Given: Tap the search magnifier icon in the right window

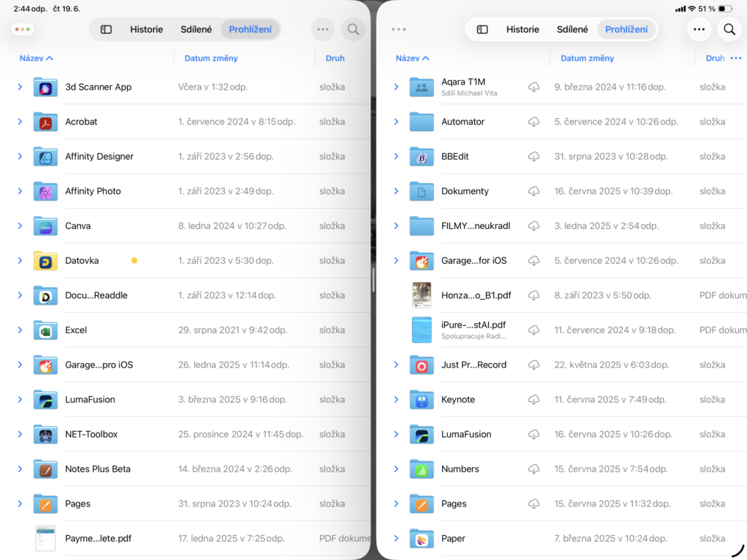Looking at the screenshot, I should point(729,29).
